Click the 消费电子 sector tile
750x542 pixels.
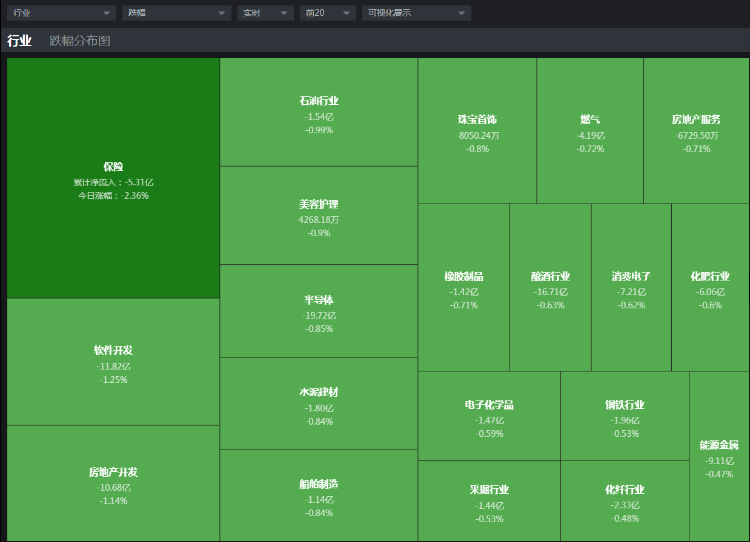click(x=631, y=288)
